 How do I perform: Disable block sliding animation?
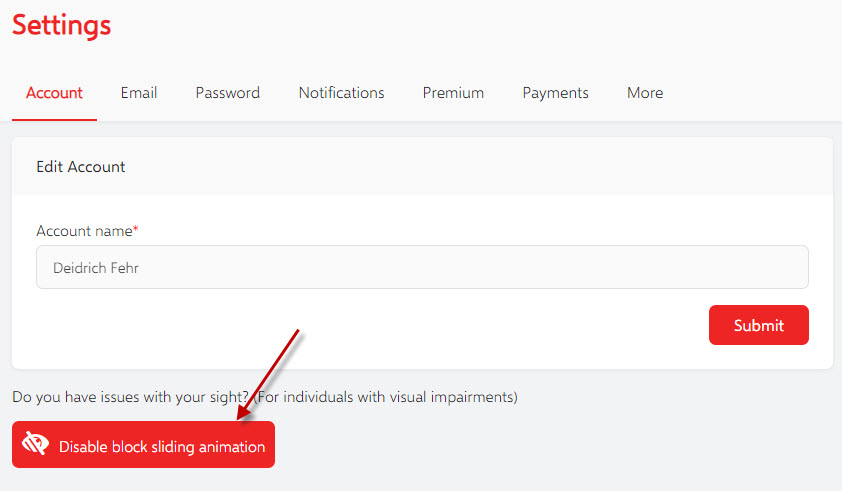pyautogui.click(x=143, y=444)
